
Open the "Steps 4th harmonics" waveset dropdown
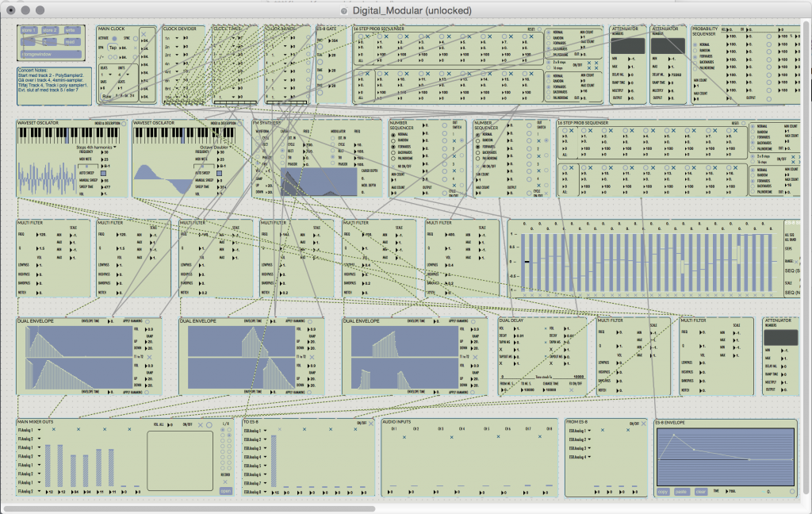96,148
